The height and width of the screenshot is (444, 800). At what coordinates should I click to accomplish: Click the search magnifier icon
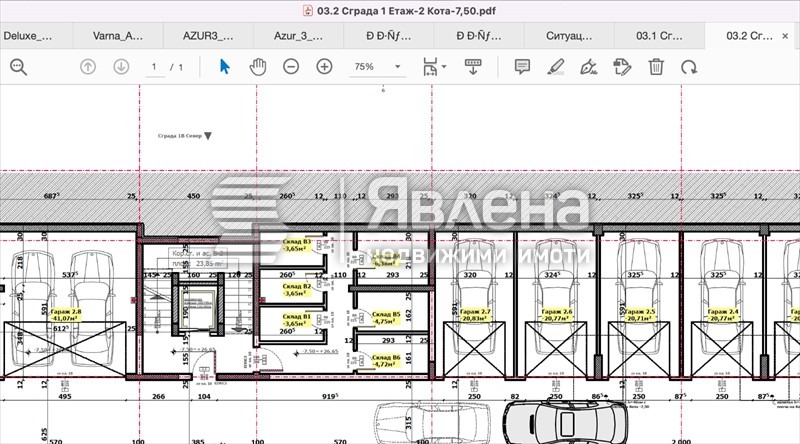pyautogui.click(x=18, y=67)
